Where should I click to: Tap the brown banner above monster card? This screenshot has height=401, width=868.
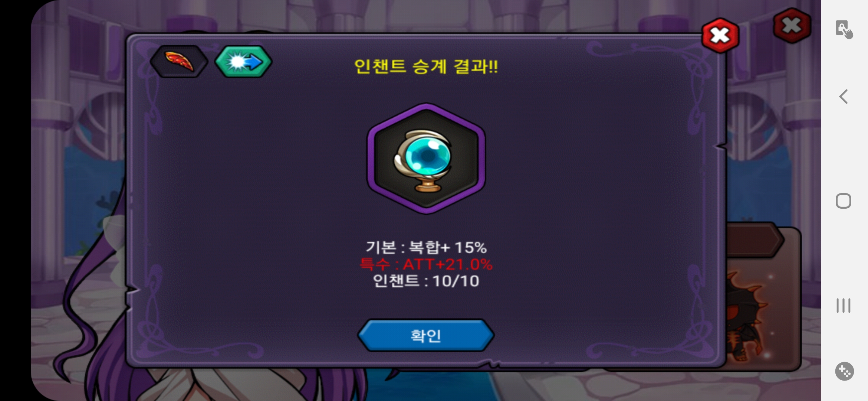click(755, 240)
